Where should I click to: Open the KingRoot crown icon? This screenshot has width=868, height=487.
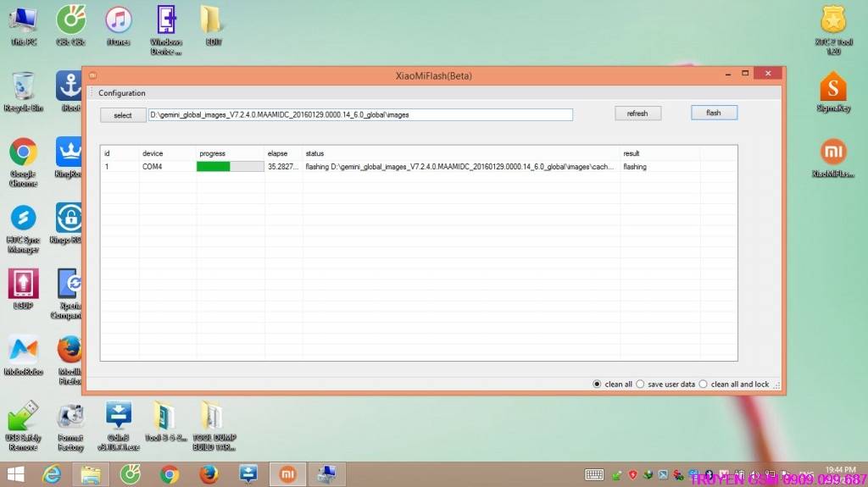[69, 158]
